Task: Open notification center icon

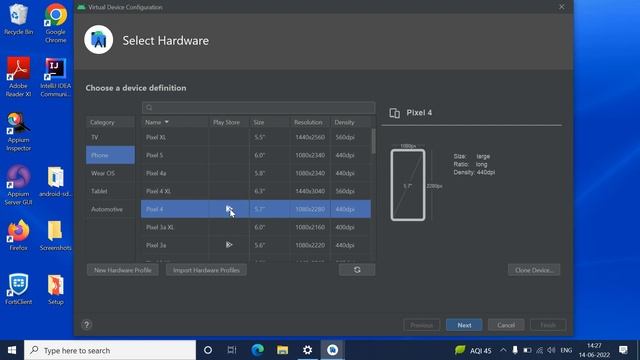Action: point(623,350)
